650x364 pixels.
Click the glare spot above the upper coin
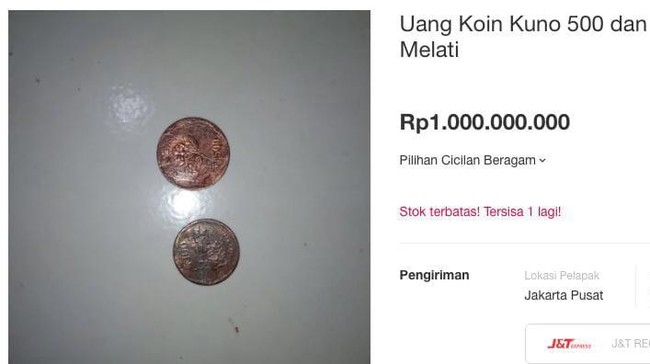pos(129,105)
